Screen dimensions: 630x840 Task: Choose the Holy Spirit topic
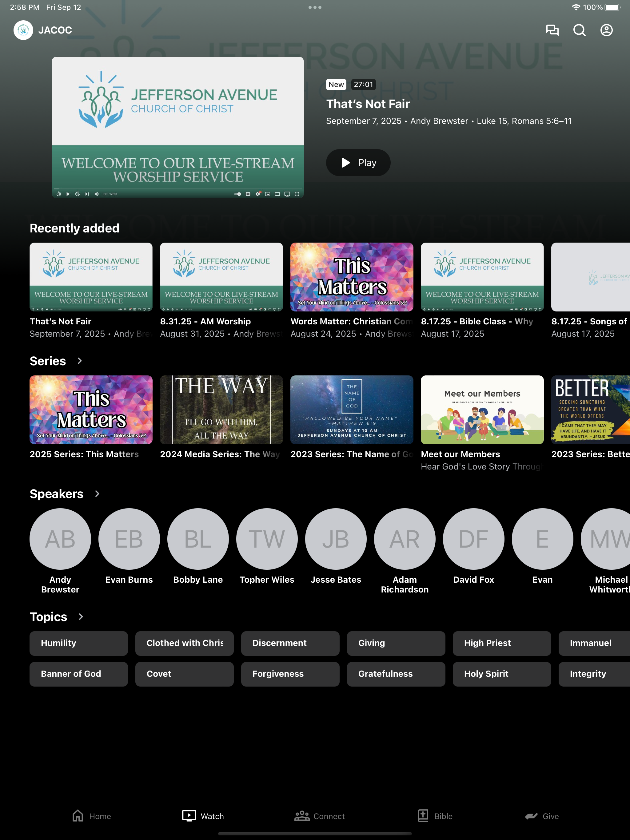(x=502, y=674)
